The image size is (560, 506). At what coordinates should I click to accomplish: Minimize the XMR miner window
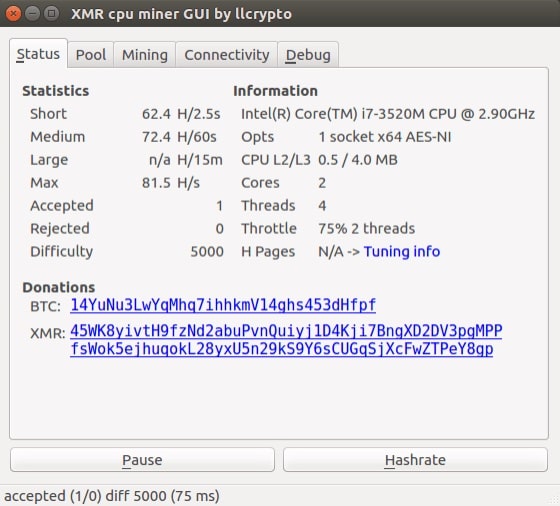32,14
